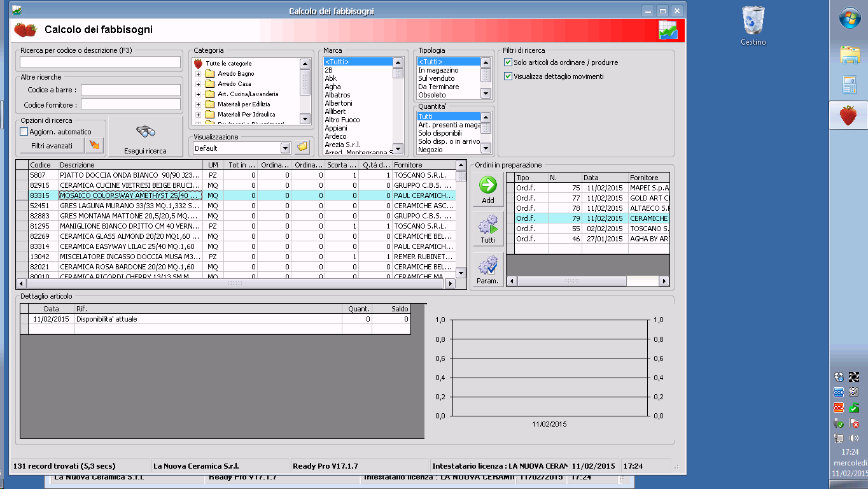Click the window title bar app icon

coord(17,11)
